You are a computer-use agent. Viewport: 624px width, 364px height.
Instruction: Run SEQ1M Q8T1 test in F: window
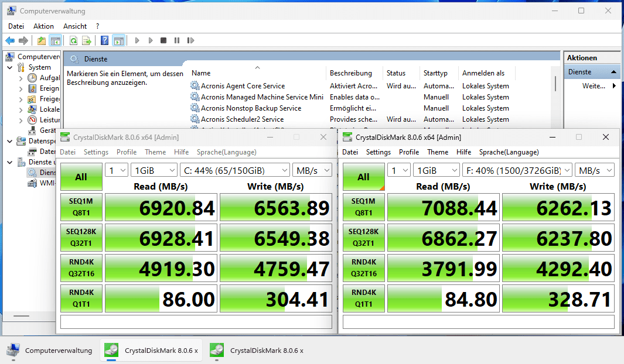[x=363, y=207]
